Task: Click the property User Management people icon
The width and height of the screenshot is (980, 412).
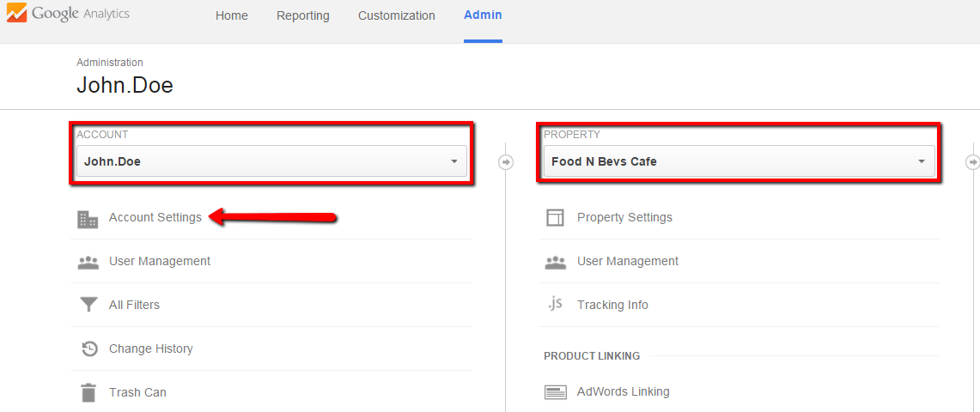Action: tap(555, 262)
